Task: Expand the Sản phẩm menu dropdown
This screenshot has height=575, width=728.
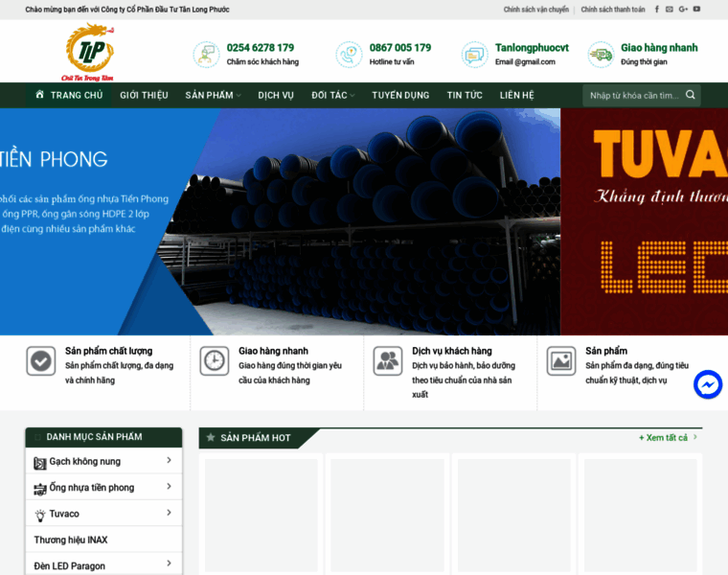Action: pyautogui.click(x=239, y=96)
